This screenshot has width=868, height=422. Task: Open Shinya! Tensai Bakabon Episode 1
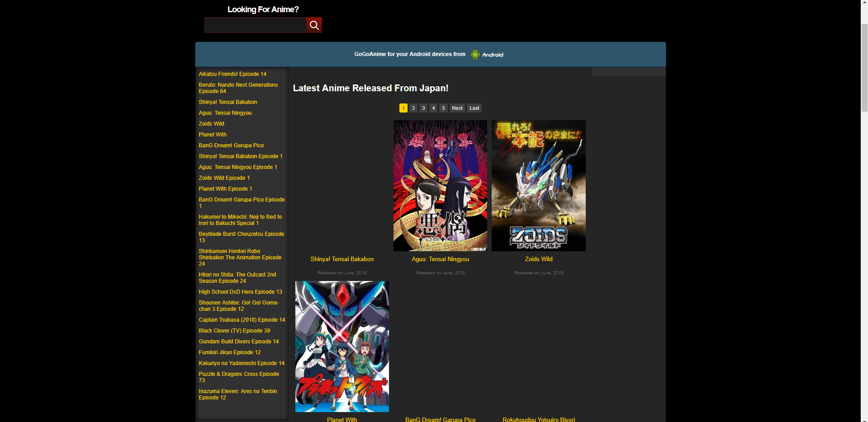tap(241, 156)
